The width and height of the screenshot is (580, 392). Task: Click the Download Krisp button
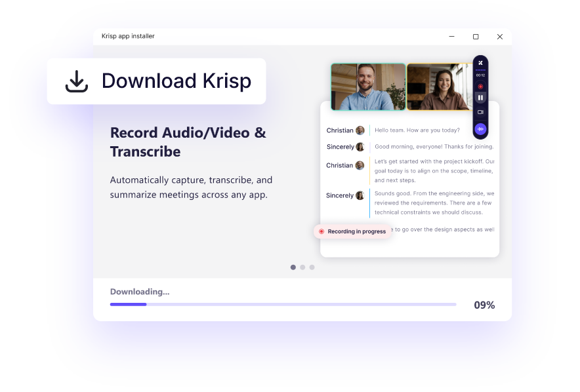[156, 81]
